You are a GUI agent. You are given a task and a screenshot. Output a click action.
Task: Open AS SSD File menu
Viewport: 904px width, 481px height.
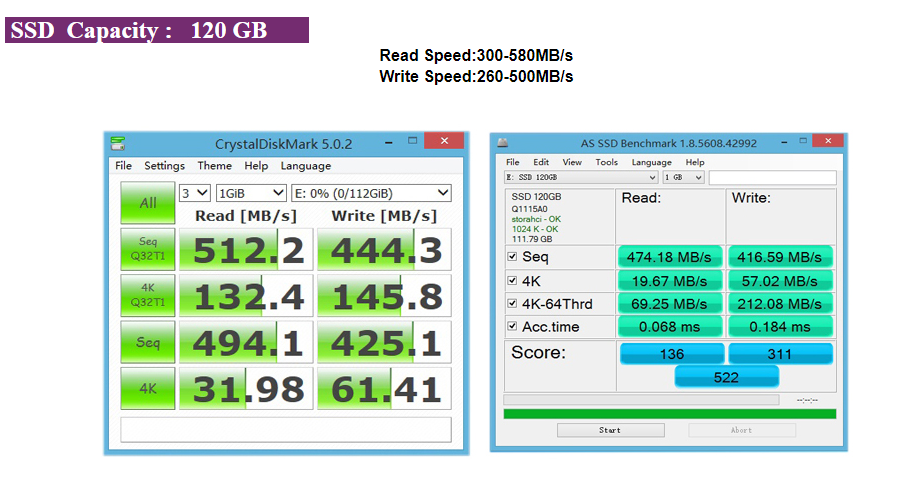tap(513, 162)
